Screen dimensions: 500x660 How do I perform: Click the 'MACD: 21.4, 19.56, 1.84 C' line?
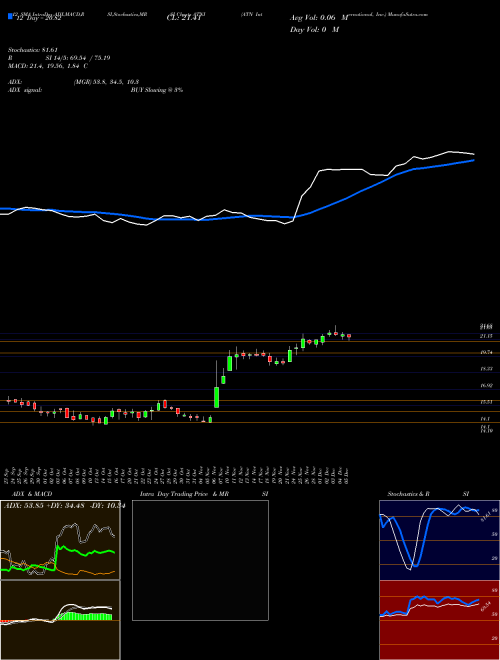(48, 66)
